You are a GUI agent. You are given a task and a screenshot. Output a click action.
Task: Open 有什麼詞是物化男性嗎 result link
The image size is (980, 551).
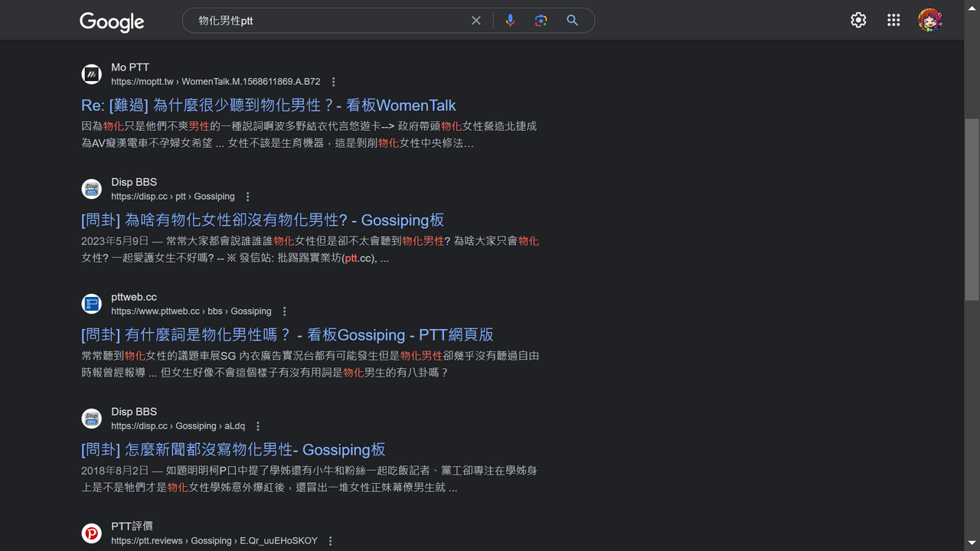(287, 335)
